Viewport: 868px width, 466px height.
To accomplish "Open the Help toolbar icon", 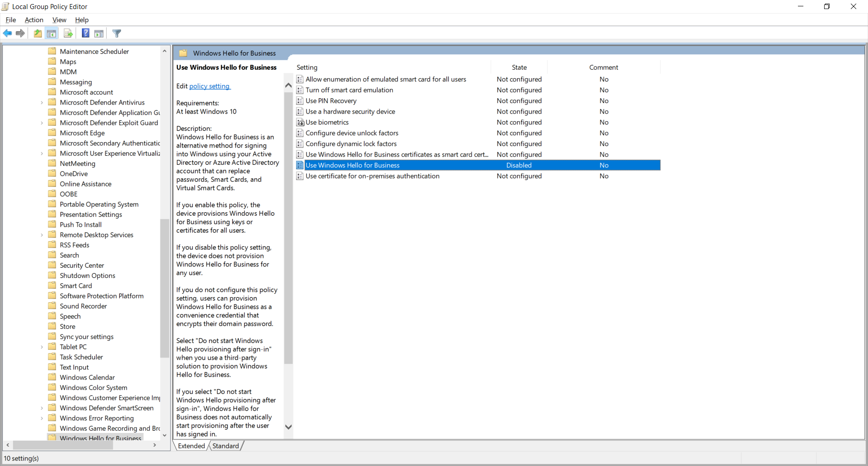I will coord(85,33).
